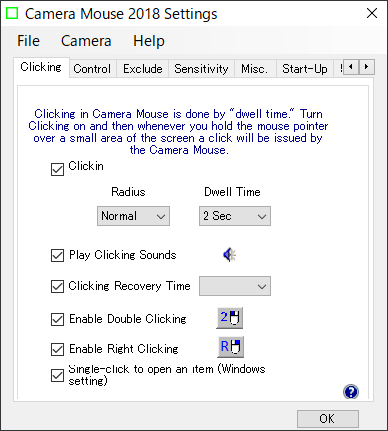Expand the Dwell Time dropdown
The width and height of the screenshot is (388, 431).
click(235, 216)
